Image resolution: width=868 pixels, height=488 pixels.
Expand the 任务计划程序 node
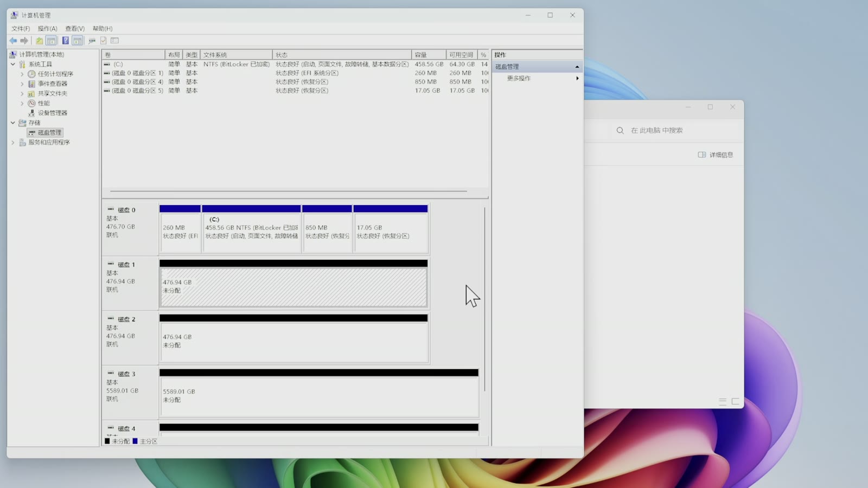click(x=22, y=74)
